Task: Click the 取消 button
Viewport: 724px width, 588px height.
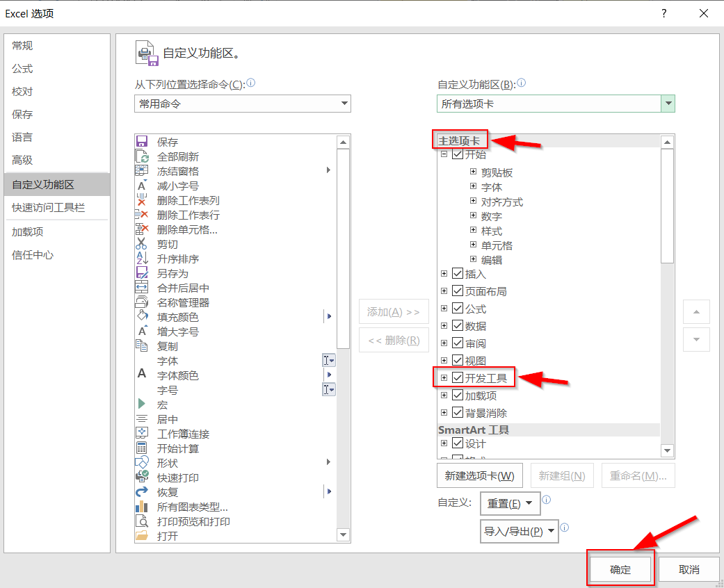Action: [689, 569]
